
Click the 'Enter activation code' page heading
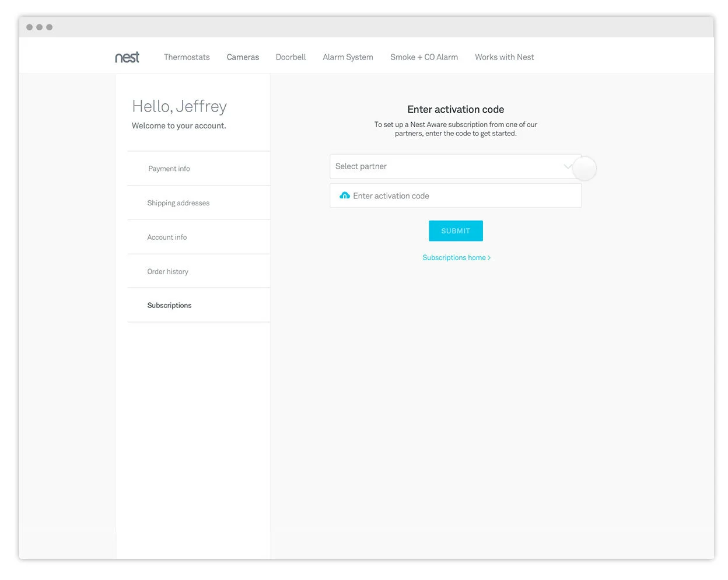point(456,109)
